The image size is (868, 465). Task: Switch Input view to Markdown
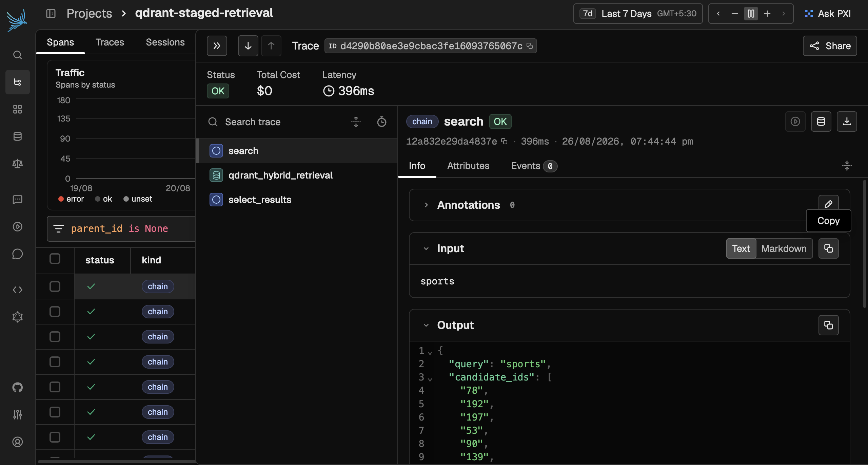tap(784, 248)
